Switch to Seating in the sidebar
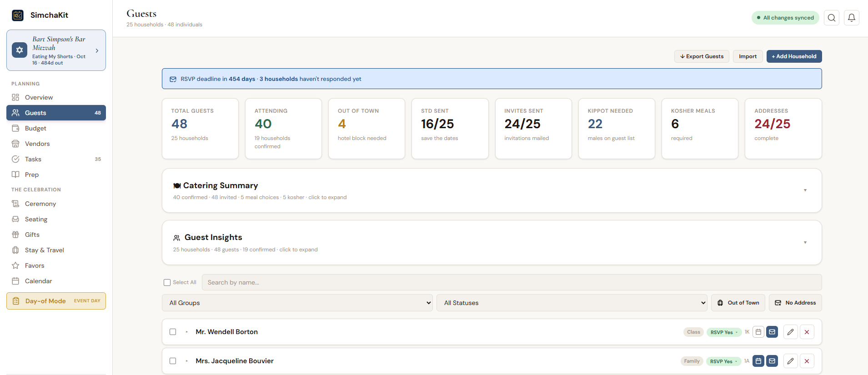 pyautogui.click(x=56, y=219)
